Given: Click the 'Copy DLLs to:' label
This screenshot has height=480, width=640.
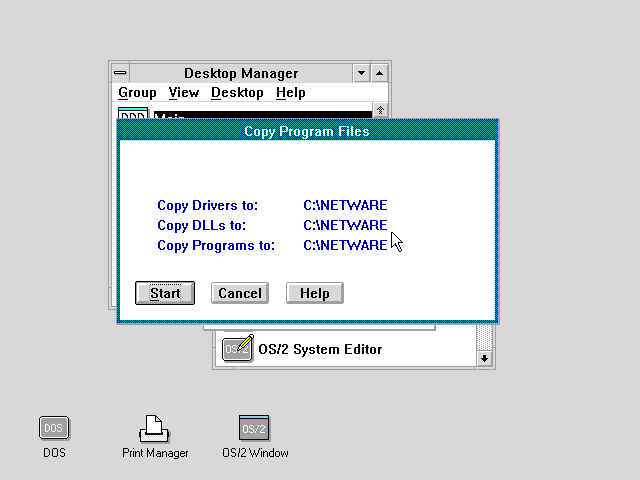Looking at the screenshot, I should [202, 225].
